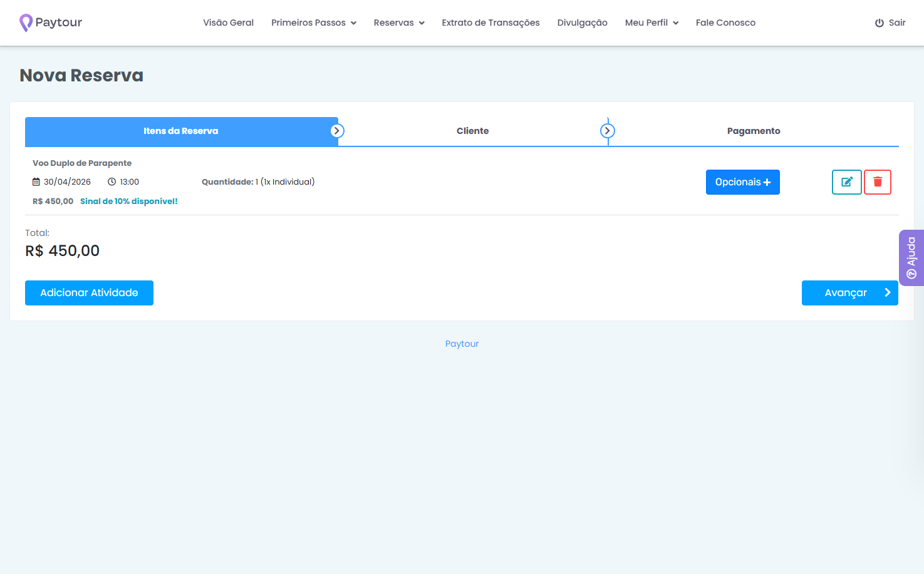Click the item price 'R$ 450,00' beside Sinal
Image resolution: width=924 pixels, height=574 pixels.
coord(53,202)
